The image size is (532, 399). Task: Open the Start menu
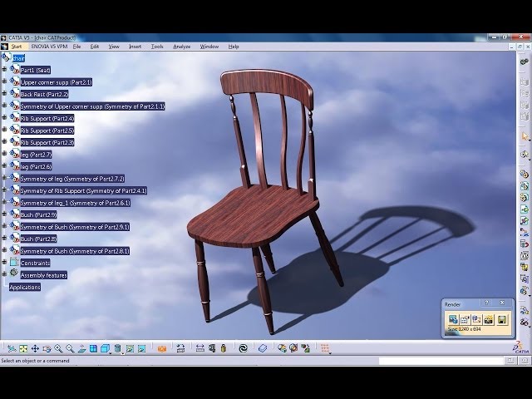(17, 47)
